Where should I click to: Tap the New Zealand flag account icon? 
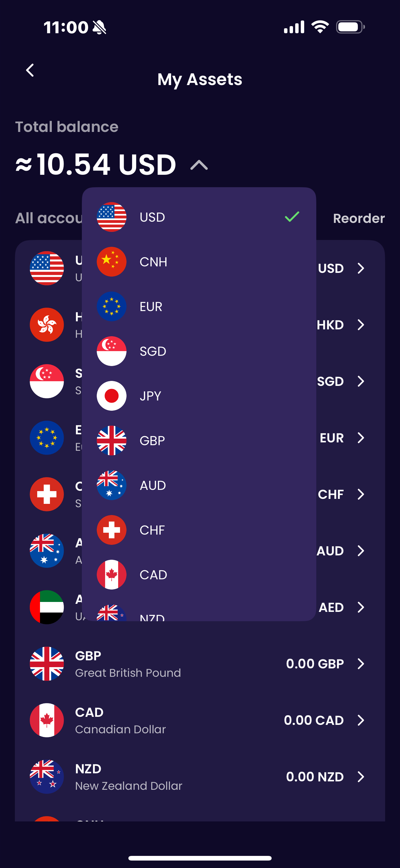tap(47, 777)
